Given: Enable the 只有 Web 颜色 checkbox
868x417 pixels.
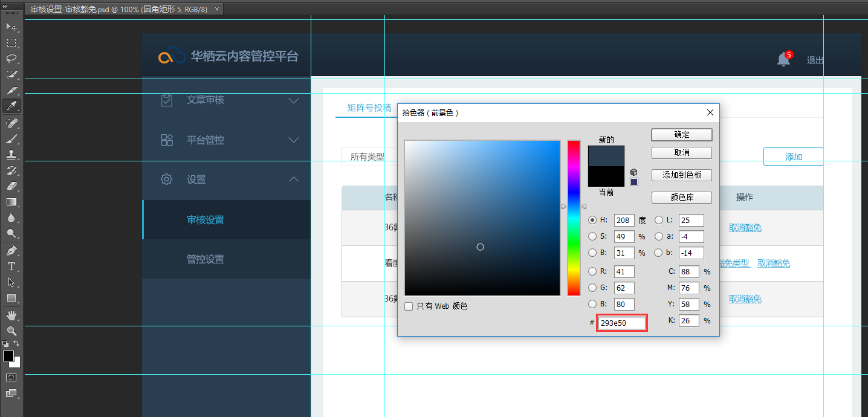Looking at the screenshot, I should (409, 306).
